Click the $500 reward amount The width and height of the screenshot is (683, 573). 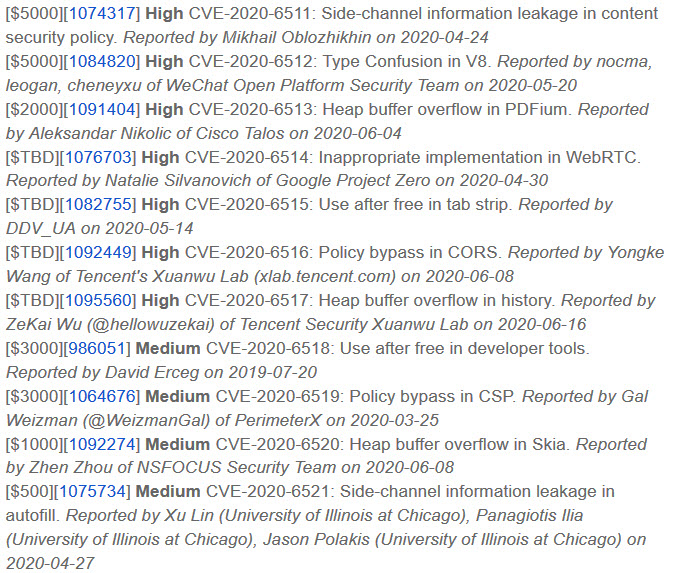coord(30,491)
